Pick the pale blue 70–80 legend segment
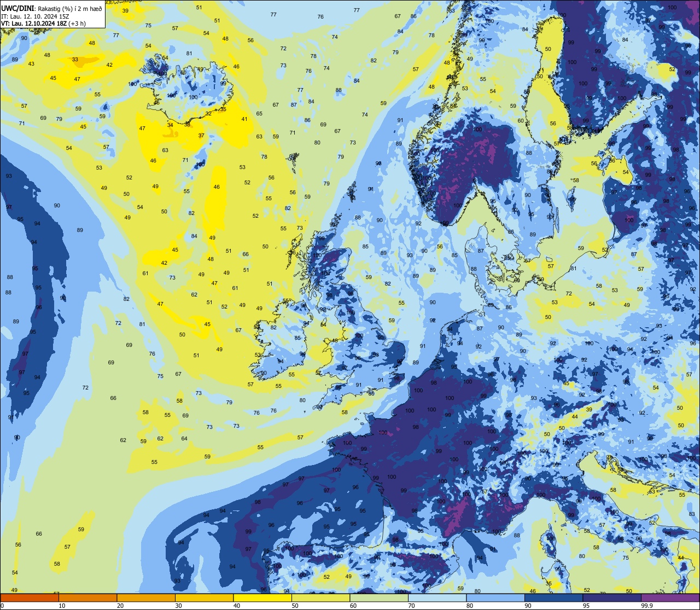This screenshot has width=700, height=610. coord(437,597)
